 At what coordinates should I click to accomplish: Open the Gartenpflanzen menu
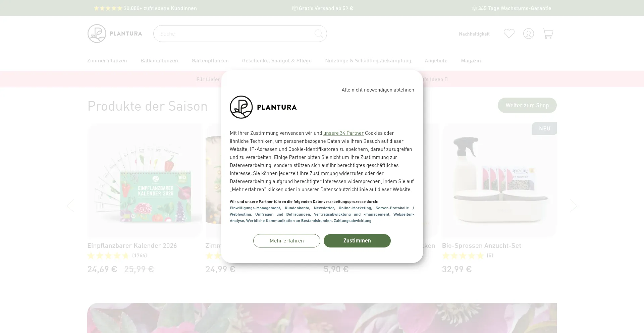click(x=210, y=61)
